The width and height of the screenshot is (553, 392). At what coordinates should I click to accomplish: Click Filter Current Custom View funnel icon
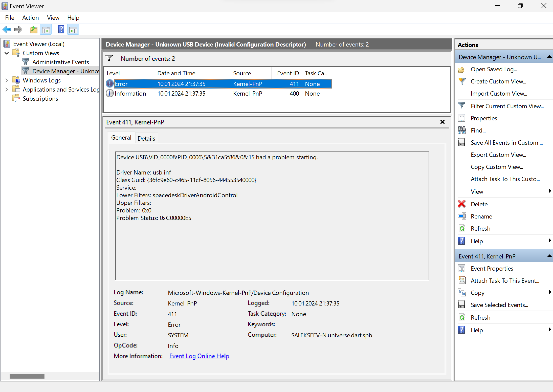(462, 106)
